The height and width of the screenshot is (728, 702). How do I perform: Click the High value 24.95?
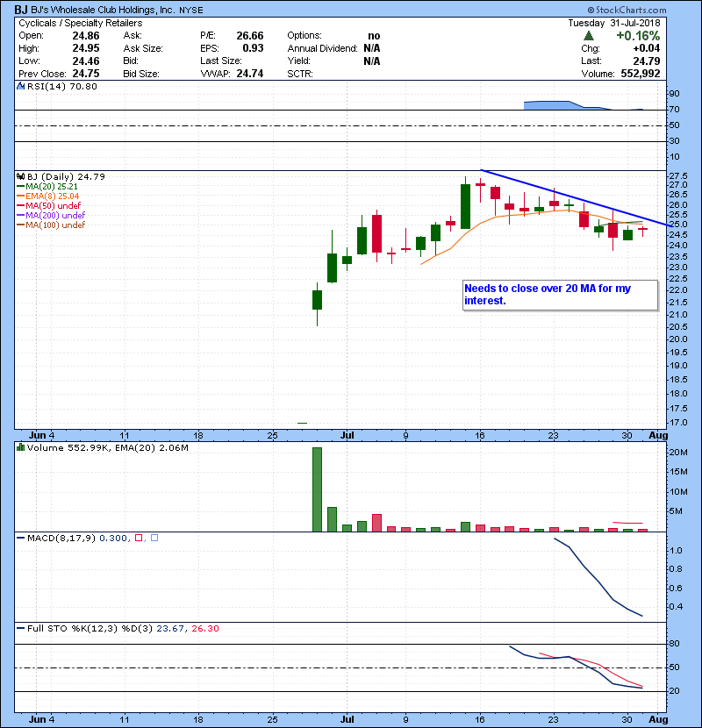(x=86, y=48)
